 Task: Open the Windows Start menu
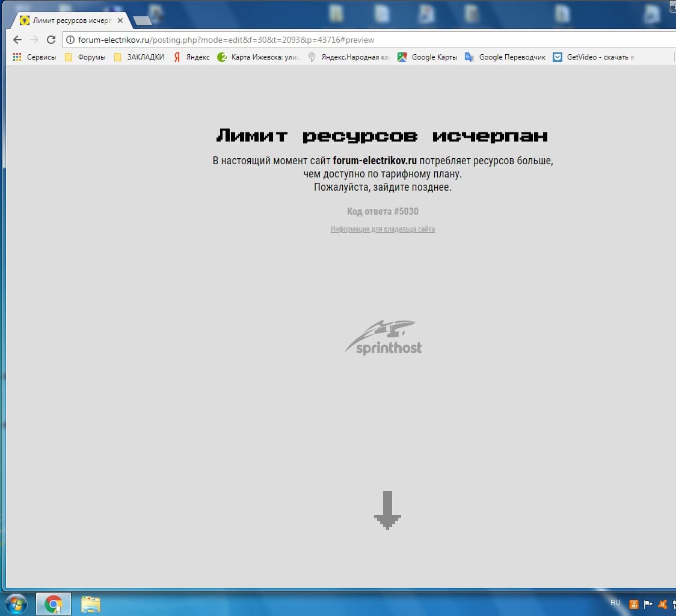coord(16,603)
